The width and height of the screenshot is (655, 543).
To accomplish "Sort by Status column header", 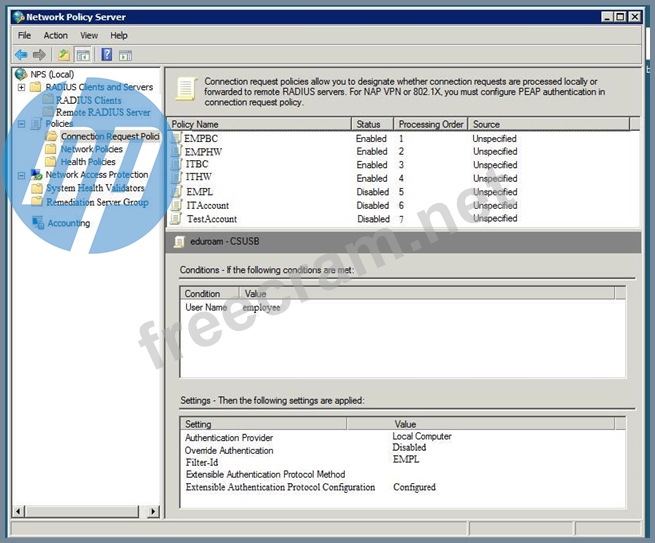I will [373, 124].
